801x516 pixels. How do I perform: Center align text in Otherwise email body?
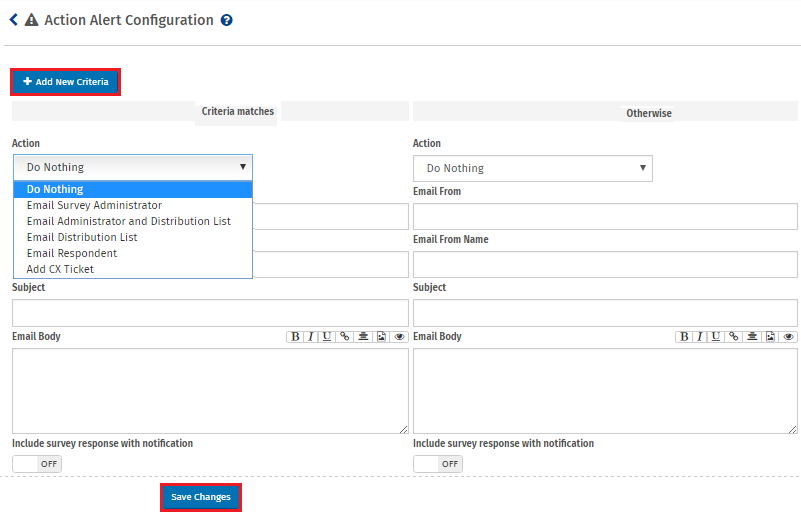pyautogui.click(x=752, y=336)
